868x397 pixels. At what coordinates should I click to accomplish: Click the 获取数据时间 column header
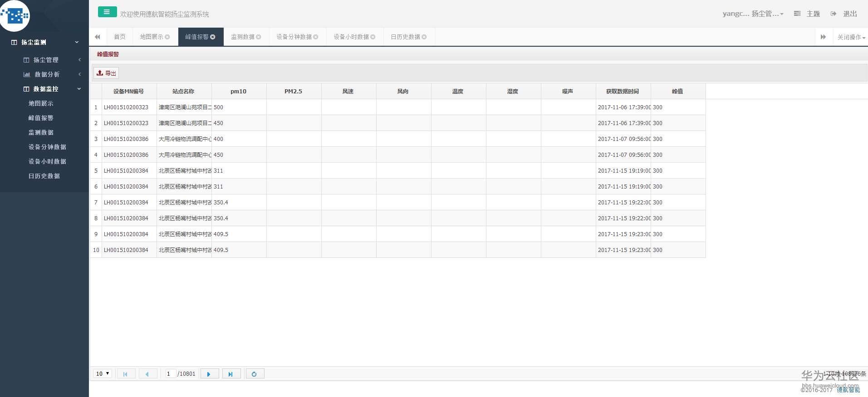click(x=623, y=91)
